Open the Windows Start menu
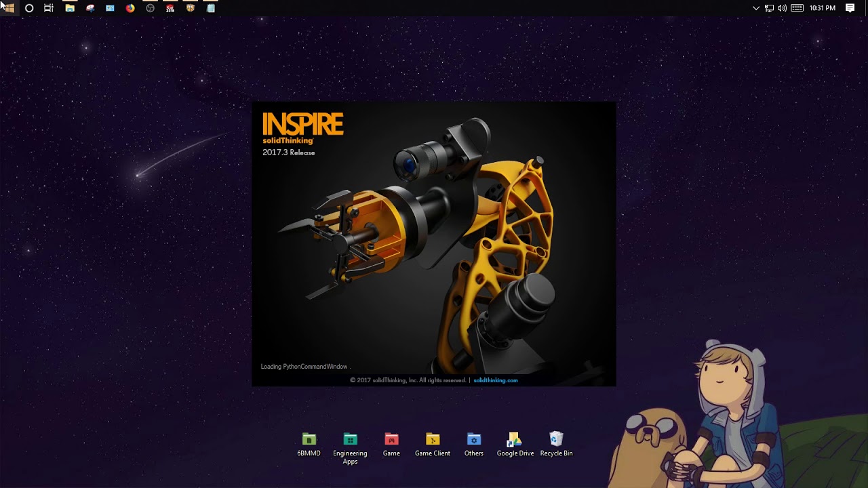 [9, 8]
